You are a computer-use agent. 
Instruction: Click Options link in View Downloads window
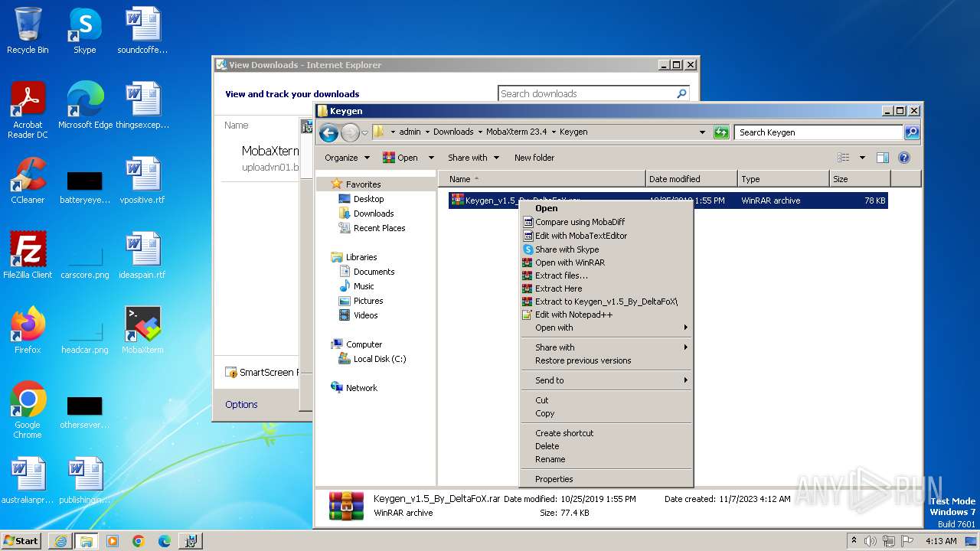pyautogui.click(x=241, y=405)
